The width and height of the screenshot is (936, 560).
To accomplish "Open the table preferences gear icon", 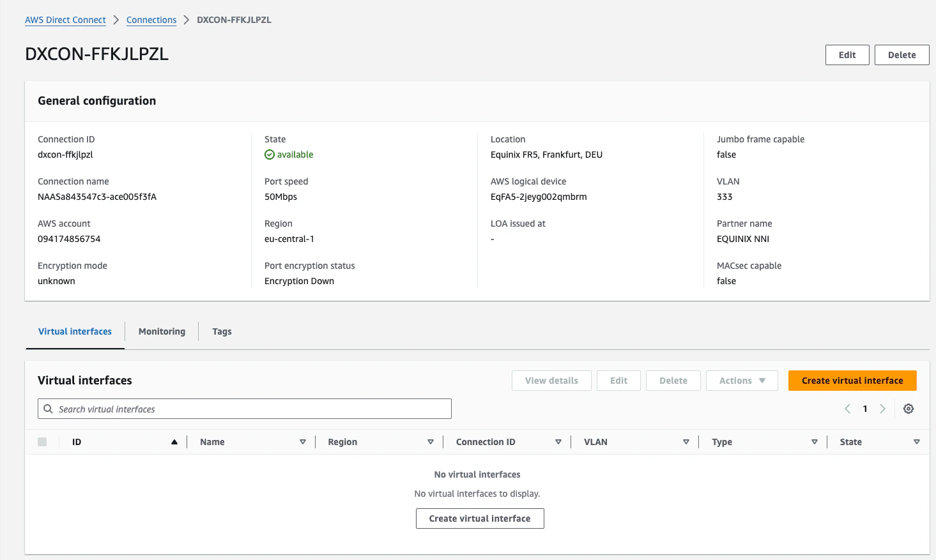I will point(909,409).
